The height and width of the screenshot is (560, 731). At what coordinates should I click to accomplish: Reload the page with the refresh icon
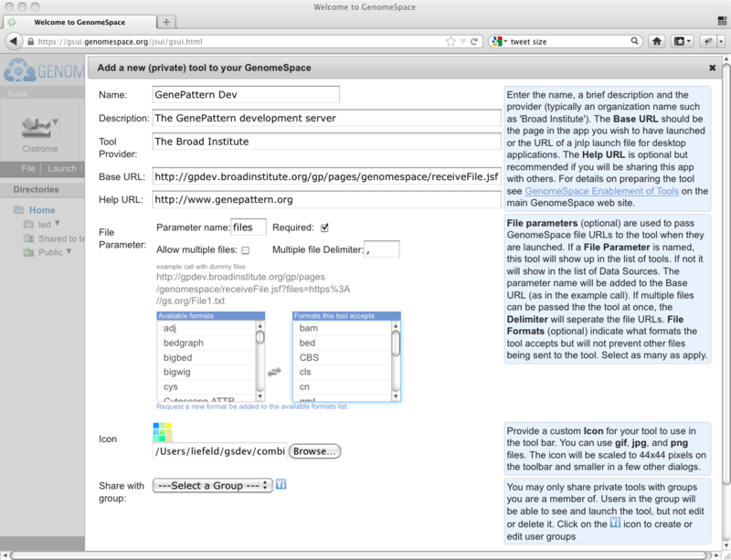[x=474, y=41]
